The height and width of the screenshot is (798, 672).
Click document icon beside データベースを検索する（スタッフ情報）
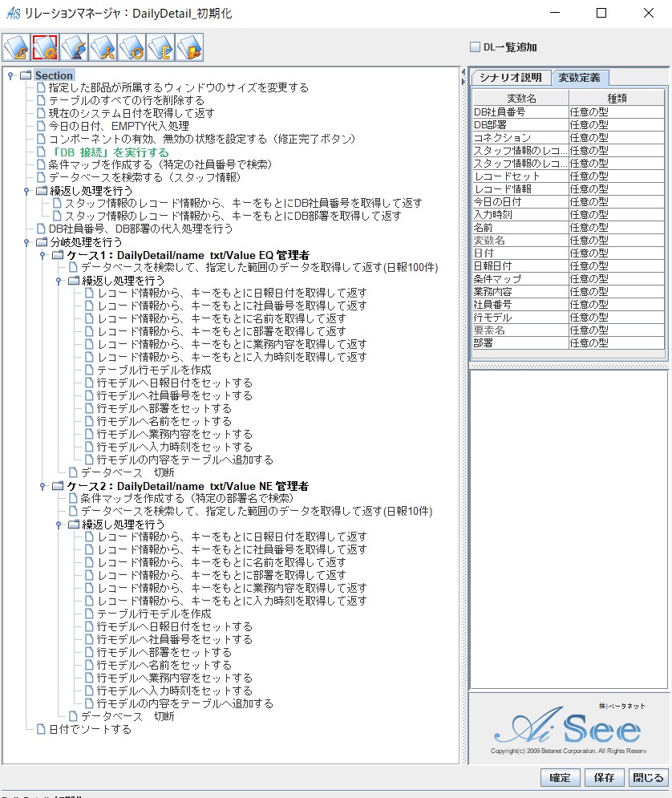pyautogui.click(x=41, y=177)
